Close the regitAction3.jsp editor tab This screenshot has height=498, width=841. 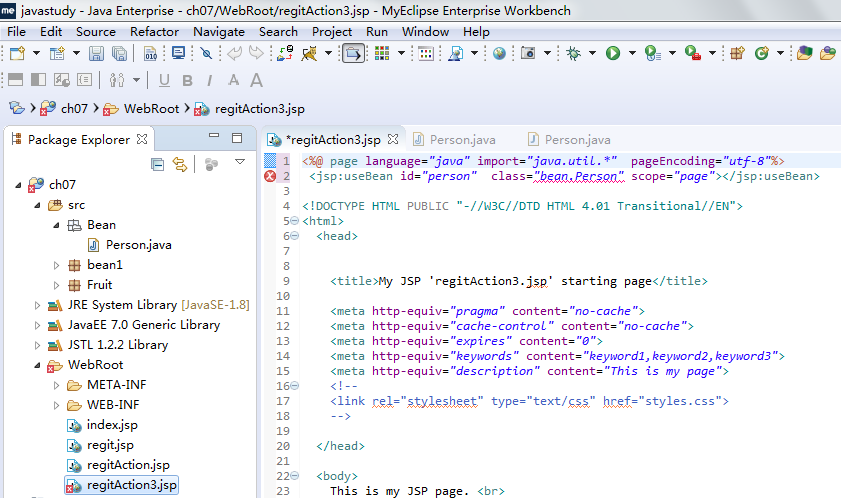393,140
